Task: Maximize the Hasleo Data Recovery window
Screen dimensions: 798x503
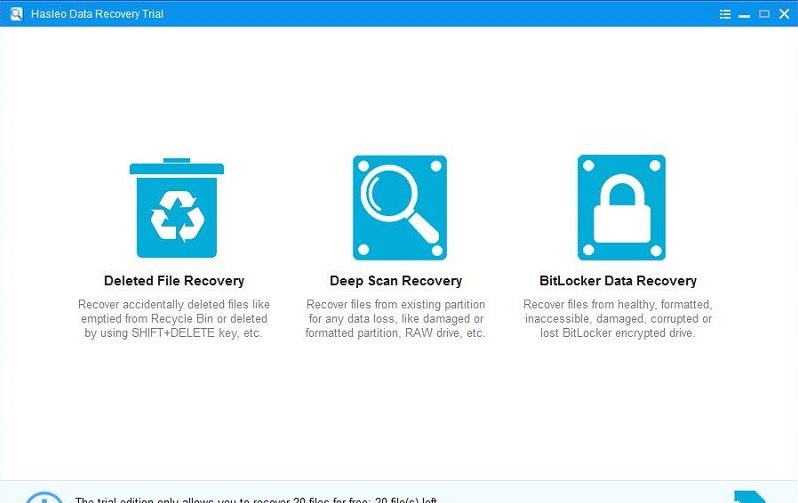Action: (x=764, y=14)
